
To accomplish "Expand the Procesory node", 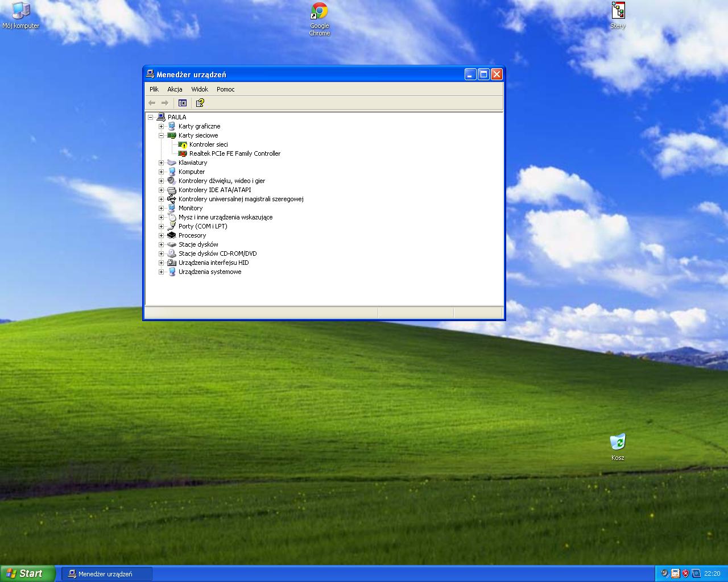I will point(161,235).
